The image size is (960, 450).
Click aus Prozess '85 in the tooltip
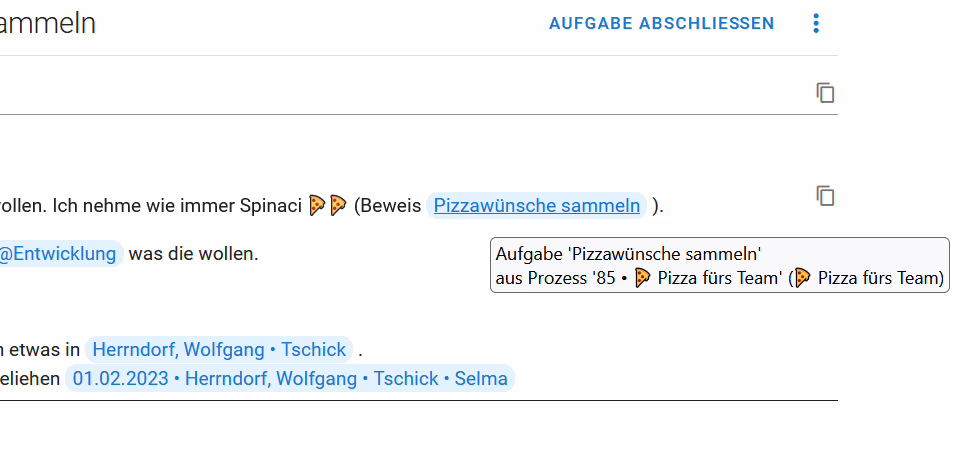point(555,278)
